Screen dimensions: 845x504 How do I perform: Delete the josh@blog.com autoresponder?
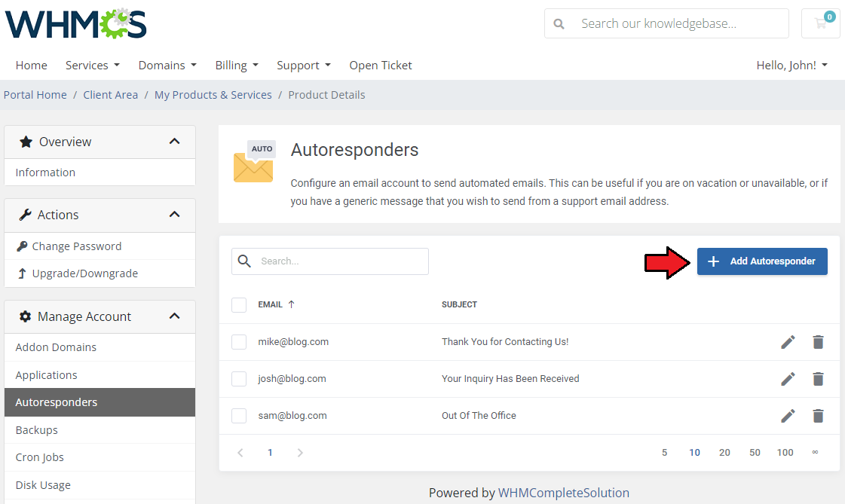point(818,378)
